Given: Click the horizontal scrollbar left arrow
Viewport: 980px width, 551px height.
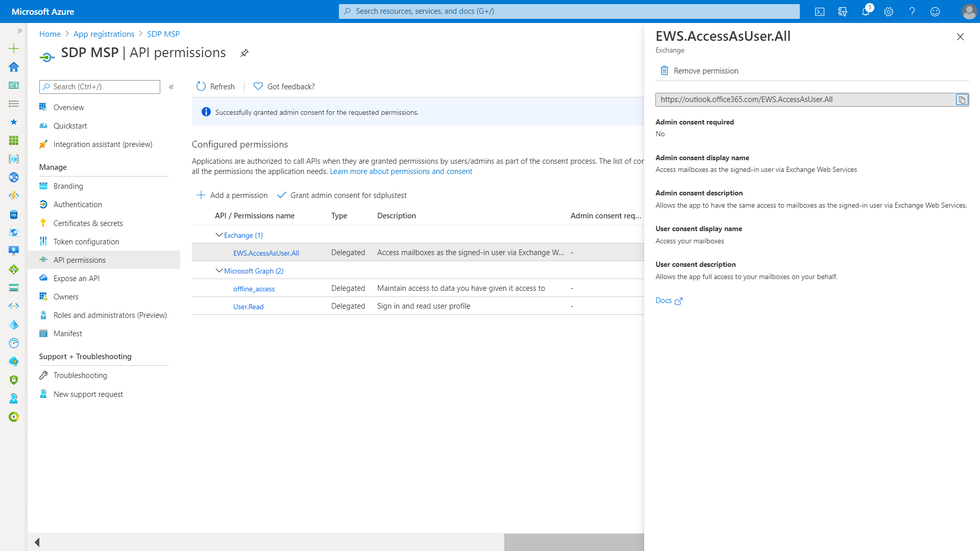Looking at the screenshot, I should coord(37,542).
